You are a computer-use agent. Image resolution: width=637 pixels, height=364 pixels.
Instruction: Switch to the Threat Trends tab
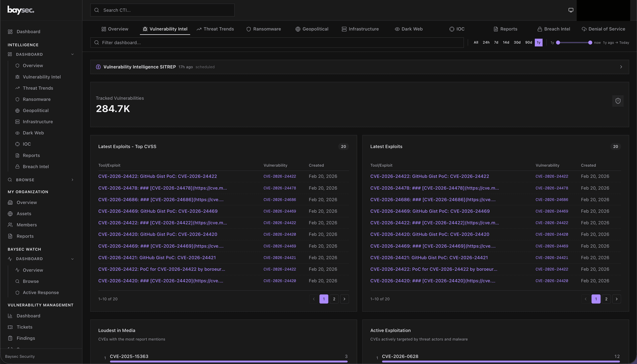pyautogui.click(x=215, y=29)
